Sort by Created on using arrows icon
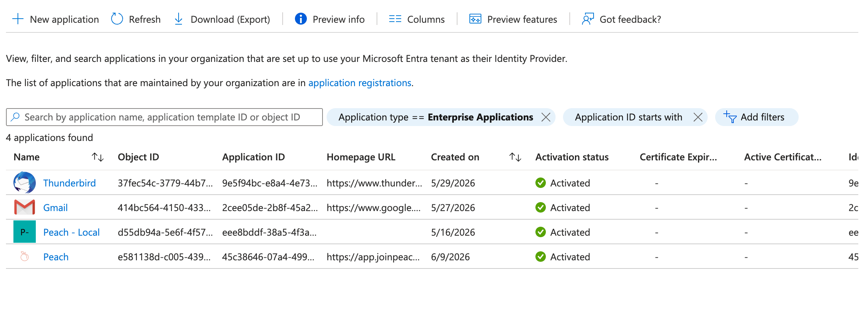Viewport: 868px width, 311px height. coord(515,157)
